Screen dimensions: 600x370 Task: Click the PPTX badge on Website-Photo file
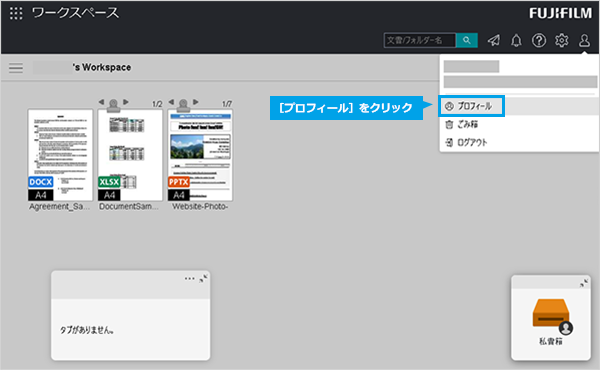pos(179,182)
